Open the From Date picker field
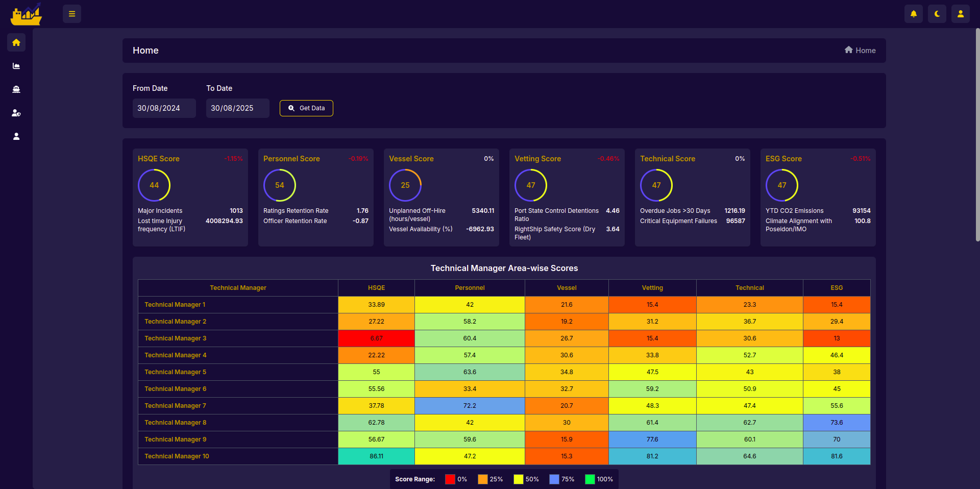The image size is (980, 489). point(164,108)
